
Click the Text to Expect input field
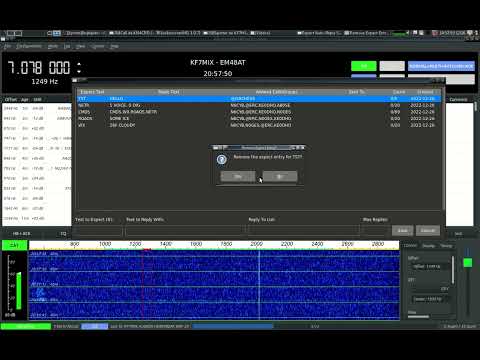point(99,230)
